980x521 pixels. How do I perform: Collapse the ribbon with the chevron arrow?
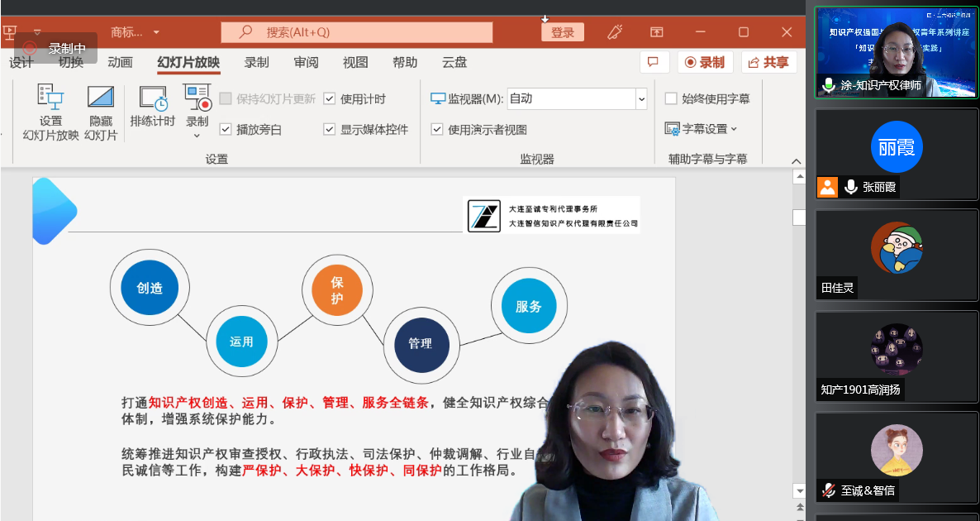click(797, 160)
